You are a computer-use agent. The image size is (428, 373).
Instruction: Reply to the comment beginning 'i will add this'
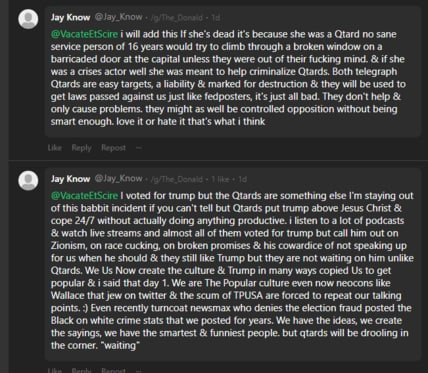pos(82,148)
